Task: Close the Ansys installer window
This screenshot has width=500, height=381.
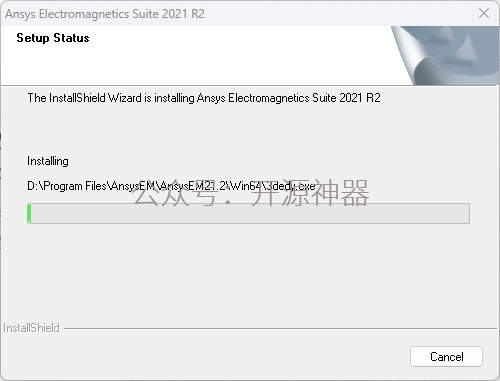Action: (484, 13)
